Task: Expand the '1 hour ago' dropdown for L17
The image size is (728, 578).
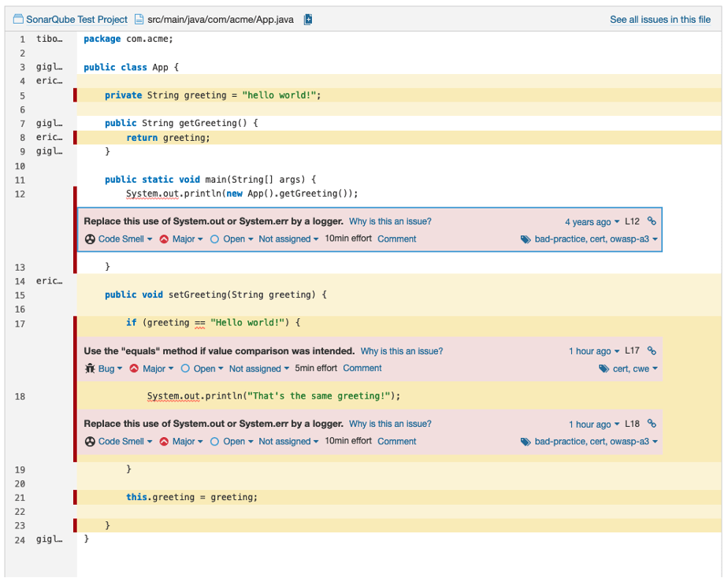Action: (x=594, y=351)
